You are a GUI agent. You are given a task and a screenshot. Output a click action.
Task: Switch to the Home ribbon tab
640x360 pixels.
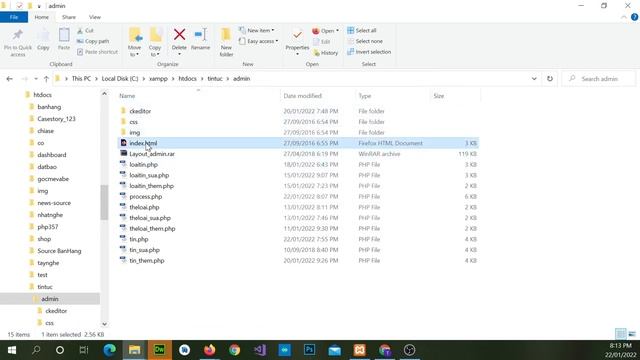(x=42, y=17)
